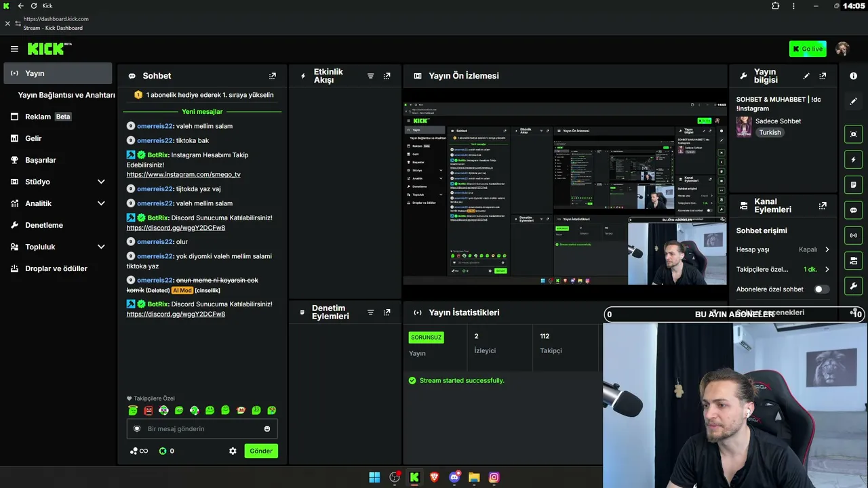This screenshot has width=868, height=488.
Task: Pop out the Etkinlik Akışı panel
Action: point(387,76)
